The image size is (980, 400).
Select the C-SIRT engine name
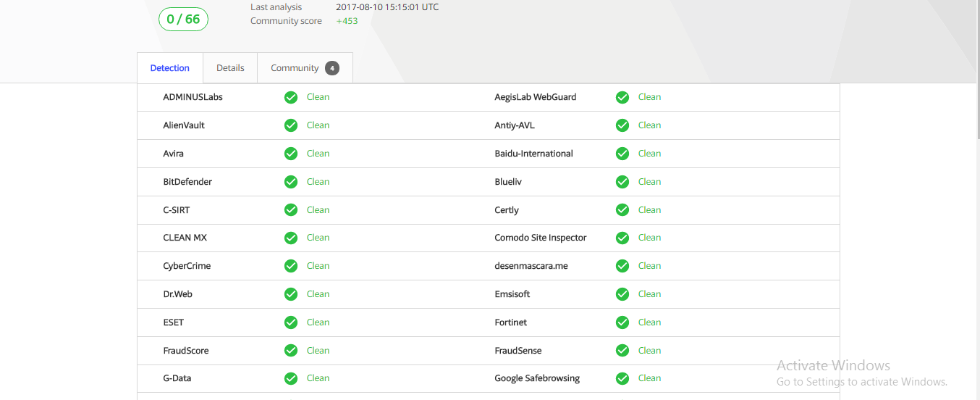coord(177,210)
